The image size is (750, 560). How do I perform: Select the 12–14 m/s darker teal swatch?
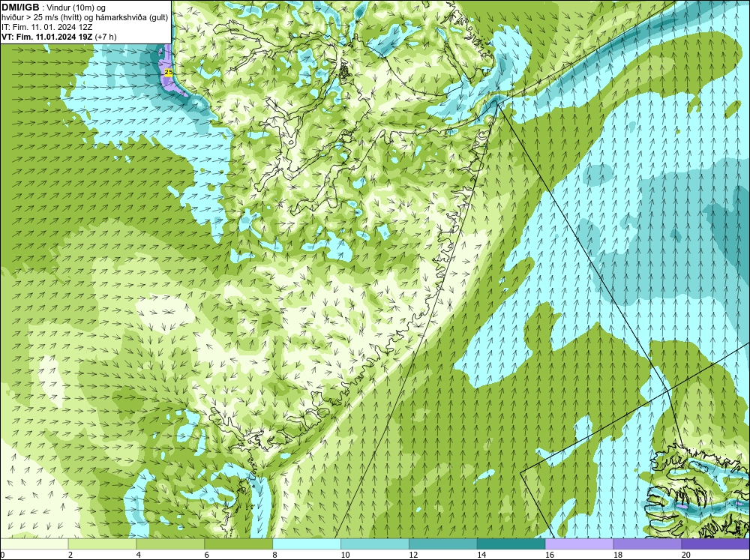(x=443, y=544)
